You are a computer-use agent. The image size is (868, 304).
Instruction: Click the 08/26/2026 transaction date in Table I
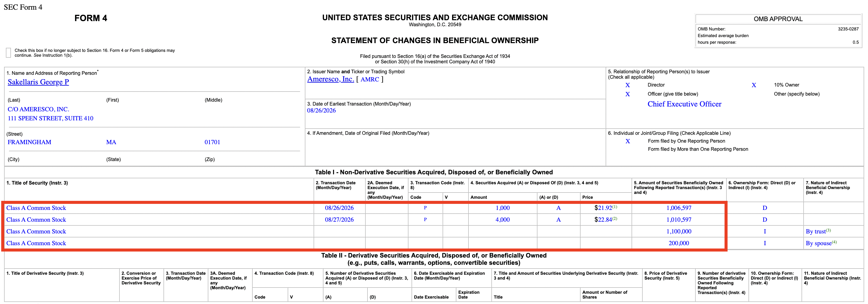coord(339,208)
